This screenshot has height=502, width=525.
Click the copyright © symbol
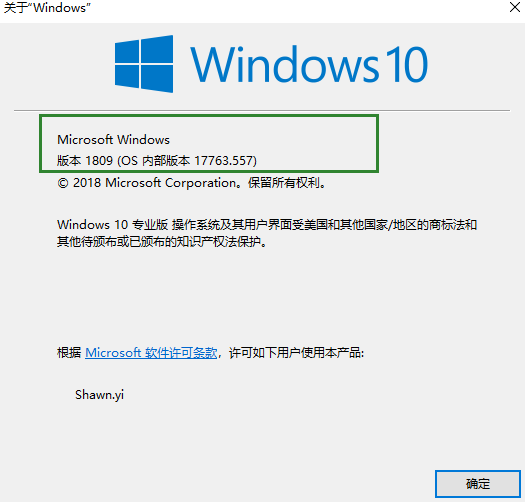click(x=63, y=183)
